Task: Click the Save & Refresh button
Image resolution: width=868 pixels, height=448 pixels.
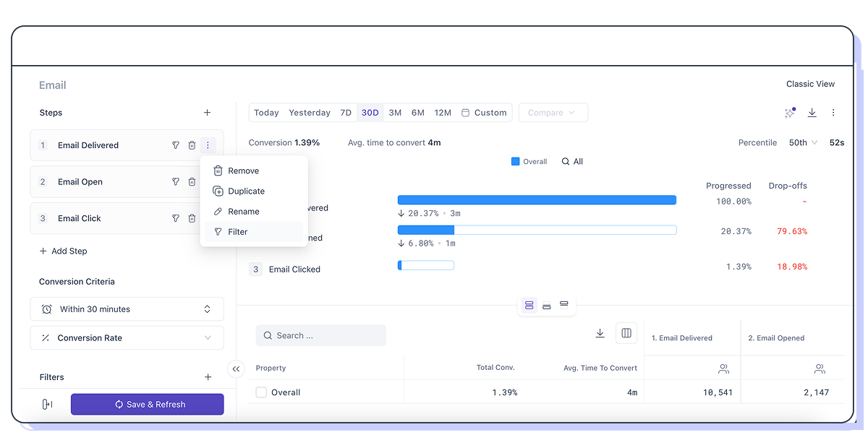Action: point(148,405)
